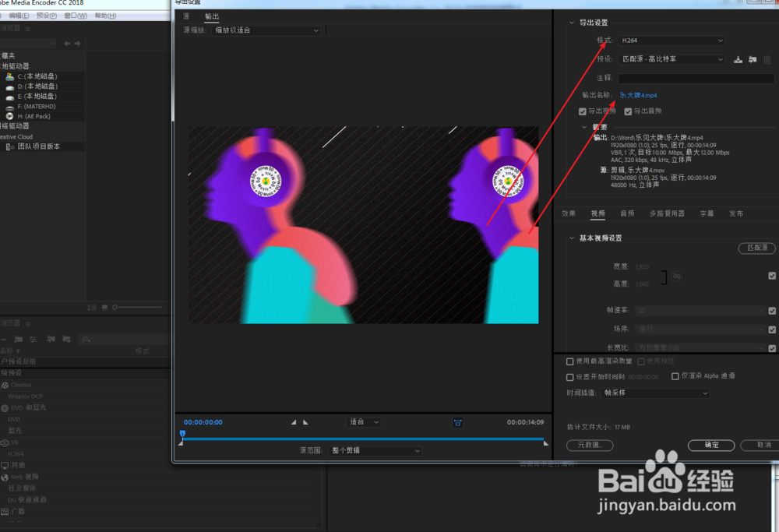The height and width of the screenshot is (532, 779).
Task: Switch Media Browser to list view
Action: 92,308
